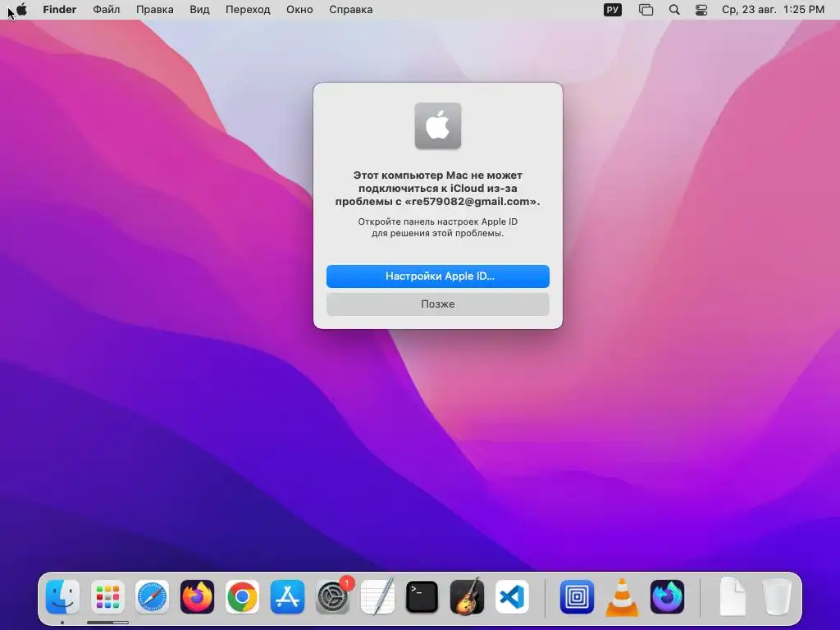
Task: Launch Firefox Nightly from the Dock
Action: coord(667,596)
